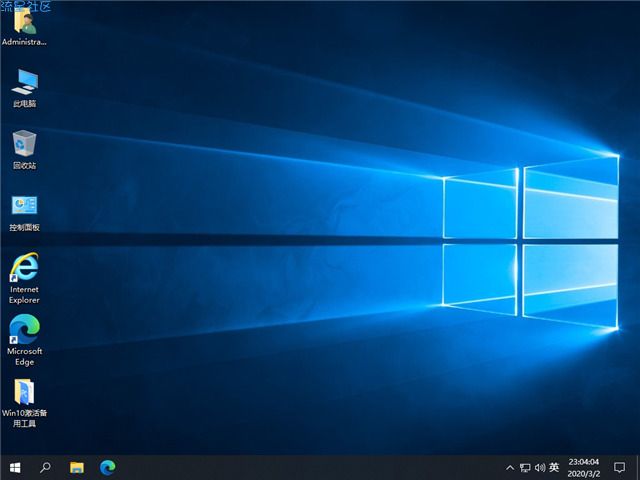Image resolution: width=640 pixels, height=480 pixels.
Task: Select the Microsoft Edge desktop shortcut
Action: (x=24, y=329)
